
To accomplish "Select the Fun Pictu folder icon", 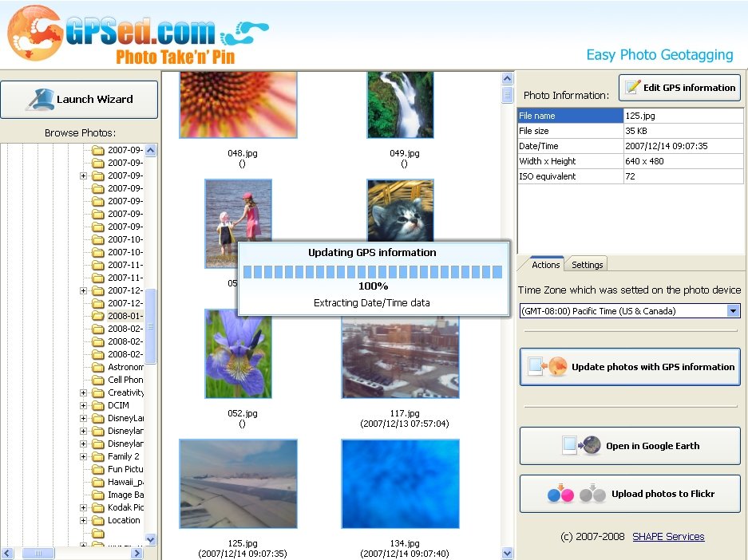I will tap(98, 469).
